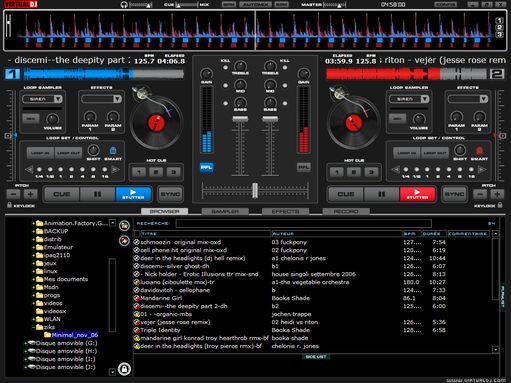Toggle the blue Smart lock icon on deck 1
511x383 pixels.
click(x=113, y=151)
